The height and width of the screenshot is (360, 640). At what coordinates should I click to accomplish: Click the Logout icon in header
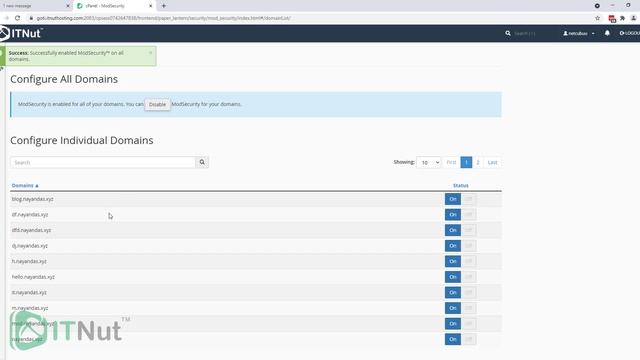tap(622, 33)
